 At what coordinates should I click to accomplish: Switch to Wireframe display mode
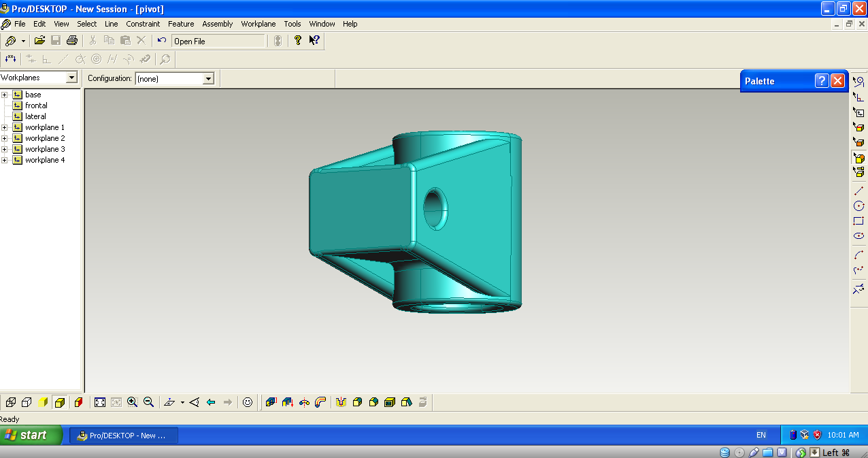[x=11, y=402]
